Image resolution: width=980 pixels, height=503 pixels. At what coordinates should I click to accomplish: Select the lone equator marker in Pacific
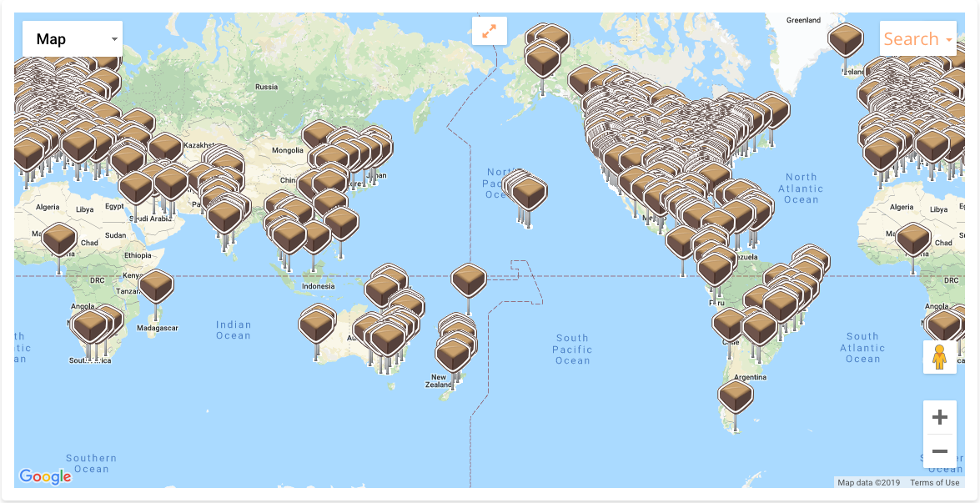click(x=469, y=280)
